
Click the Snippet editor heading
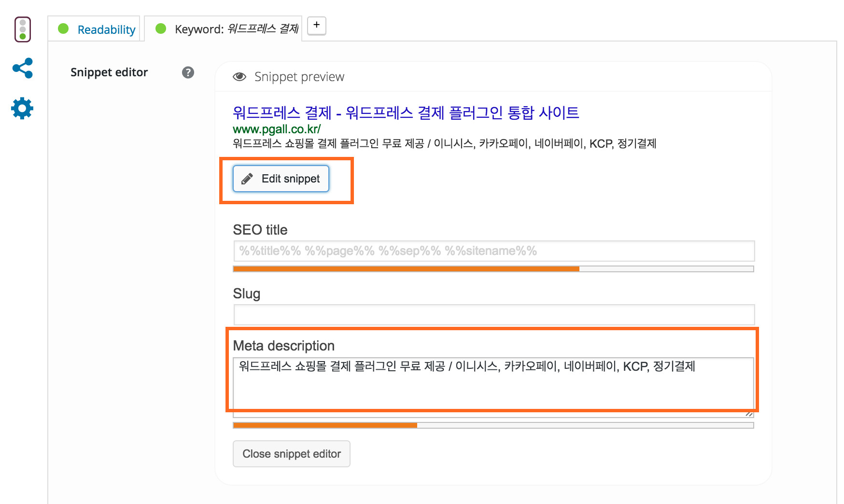tap(109, 72)
